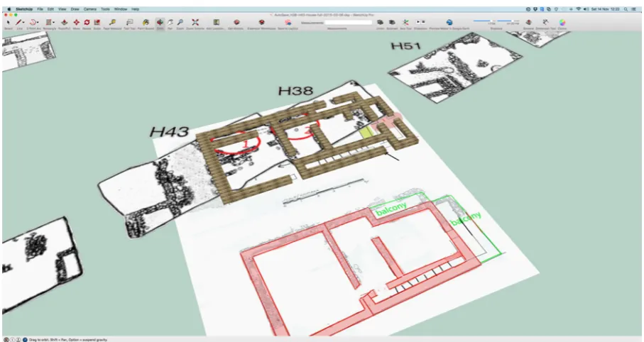Open the Edit menu
The image size is (644, 342).
pyautogui.click(x=50, y=9)
